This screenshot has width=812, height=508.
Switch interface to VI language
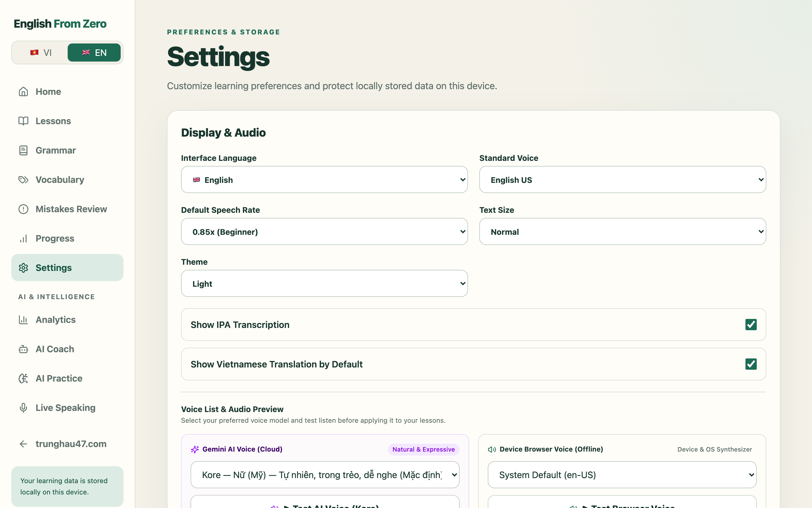[x=41, y=52]
